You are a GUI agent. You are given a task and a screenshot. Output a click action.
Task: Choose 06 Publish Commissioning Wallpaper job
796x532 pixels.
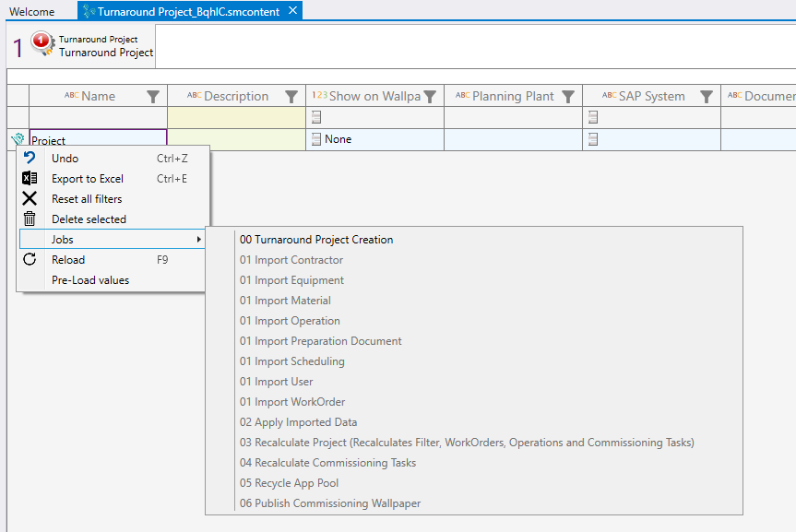330,503
